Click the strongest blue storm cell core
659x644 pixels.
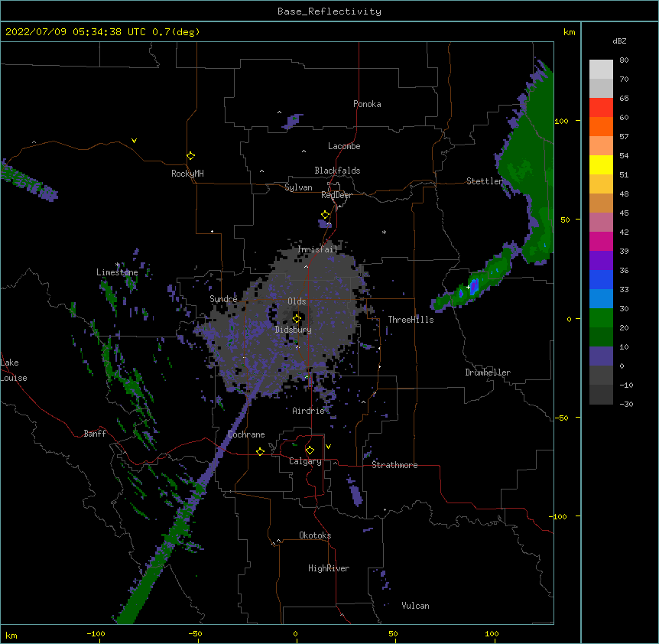coord(474,286)
